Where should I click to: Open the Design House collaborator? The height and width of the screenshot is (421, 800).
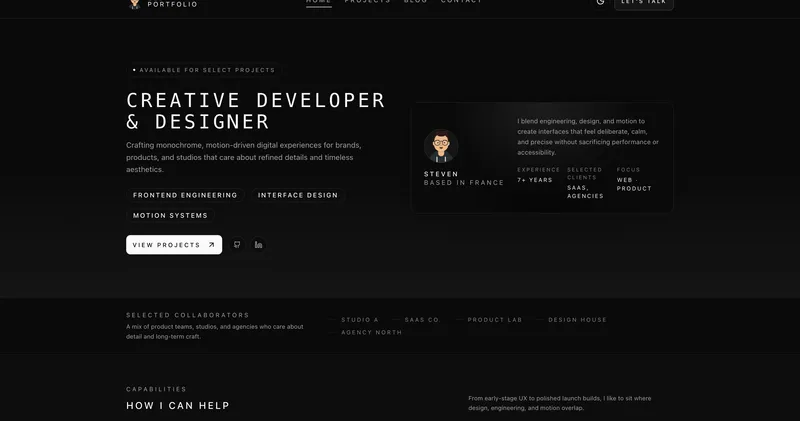pos(577,320)
